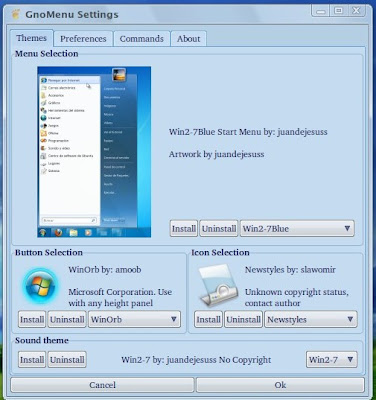The height and width of the screenshot is (400, 376).
Task: Open the Win2-7Blue menu theme dropdown
Action: 297,229
